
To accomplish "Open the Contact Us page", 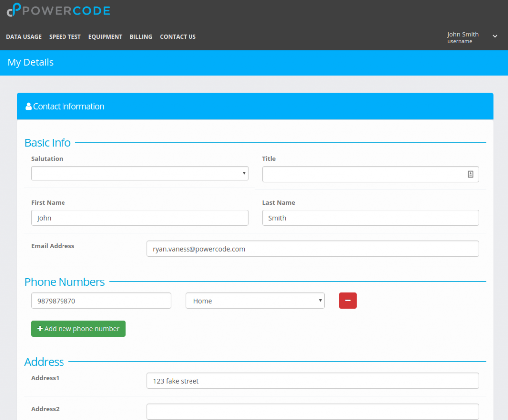I will pos(178,36).
